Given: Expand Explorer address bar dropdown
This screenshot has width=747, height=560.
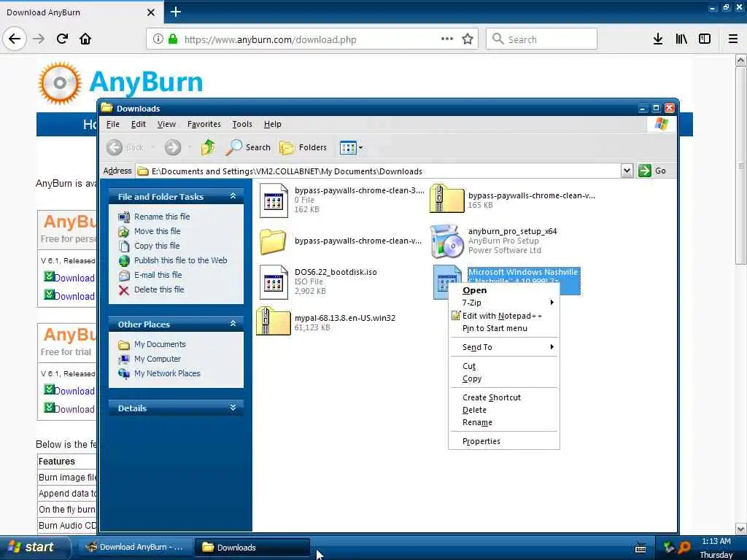Looking at the screenshot, I should point(627,171).
